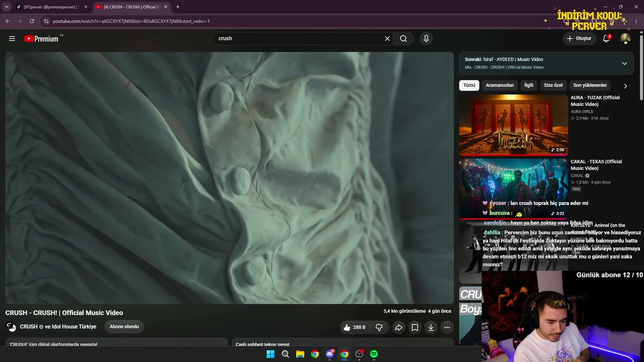644x362 pixels.
Task: Open YouTube notifications bell
Action: pyautogui.click(x=606, y=39)
